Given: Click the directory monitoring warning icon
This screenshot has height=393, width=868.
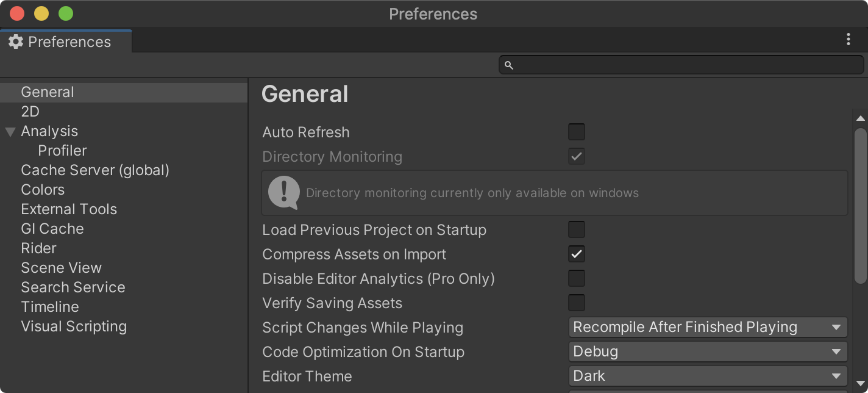Looking at the screenshot, I should pos(283,193).
